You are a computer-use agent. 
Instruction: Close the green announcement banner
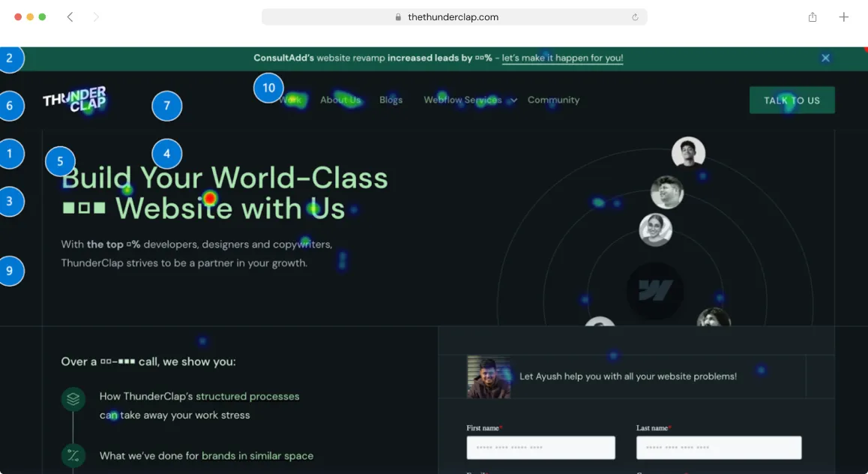pyautogui.click(x=825, y=58)
